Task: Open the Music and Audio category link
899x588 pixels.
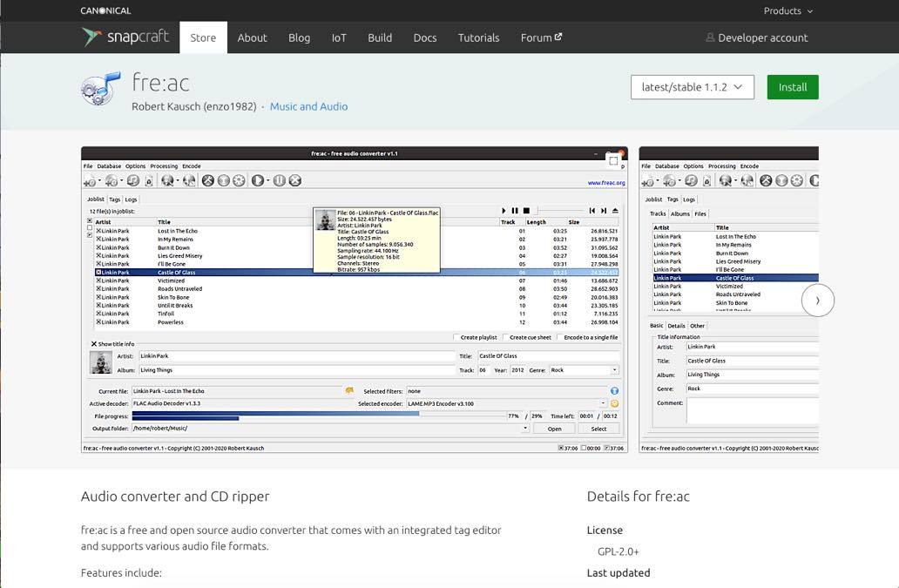Action: coord(308,106)
